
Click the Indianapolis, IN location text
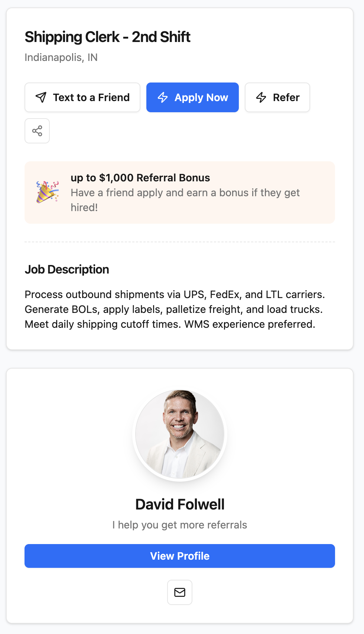click(x=61, y=57)
